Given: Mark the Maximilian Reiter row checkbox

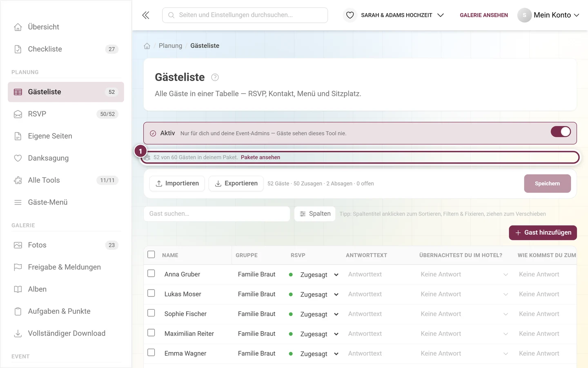Looking at the screenshot, I should point(151,332).
